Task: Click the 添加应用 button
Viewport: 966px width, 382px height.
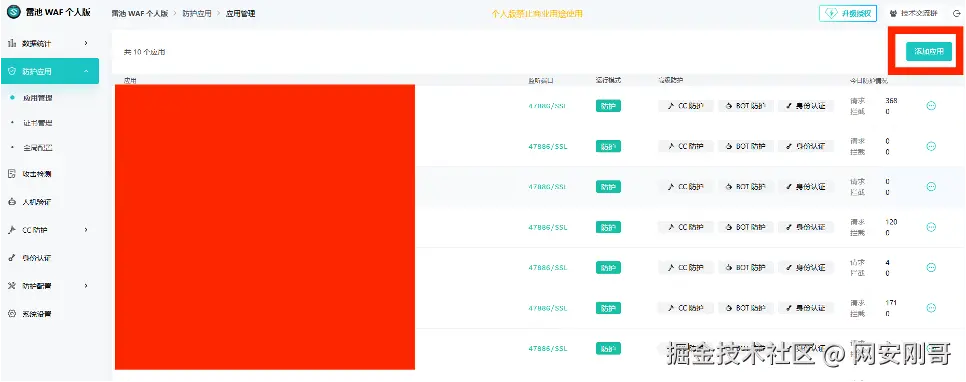Action: 928,52
